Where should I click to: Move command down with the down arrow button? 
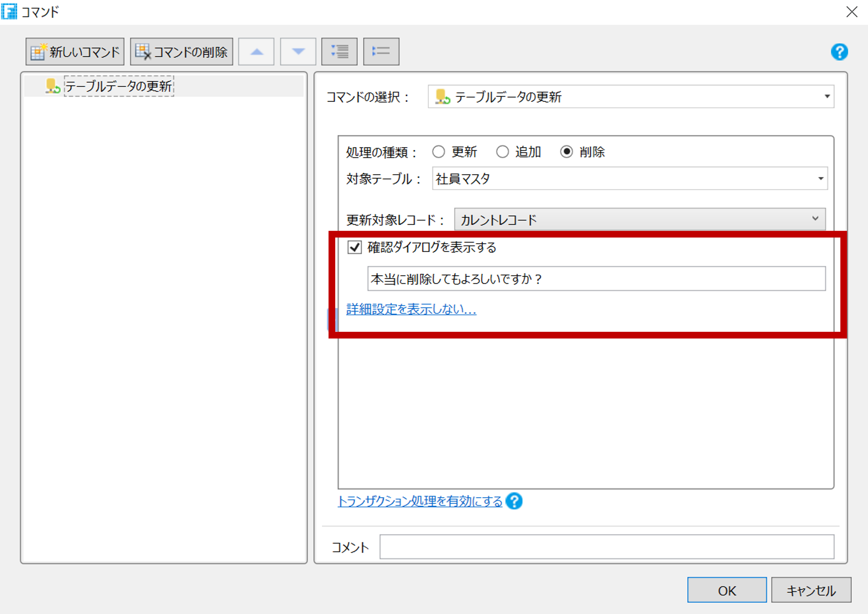click(298, 52)
